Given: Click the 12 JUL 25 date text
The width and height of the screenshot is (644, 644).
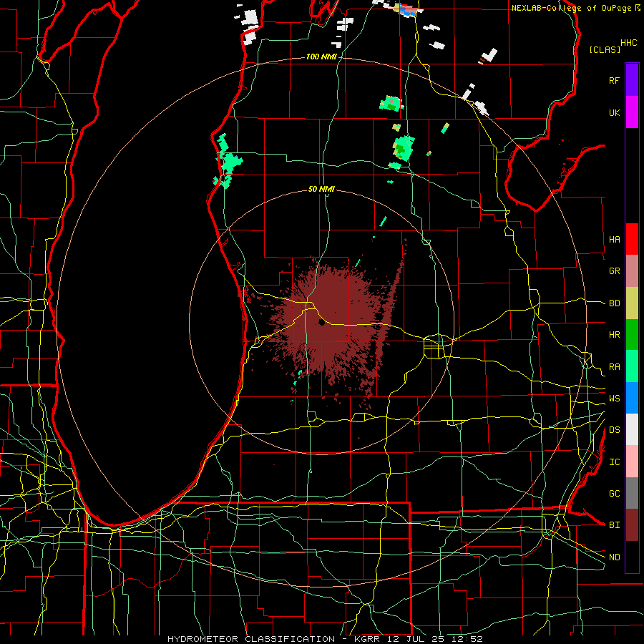Looking at the screenshot, I should click(x=416, y=639).
